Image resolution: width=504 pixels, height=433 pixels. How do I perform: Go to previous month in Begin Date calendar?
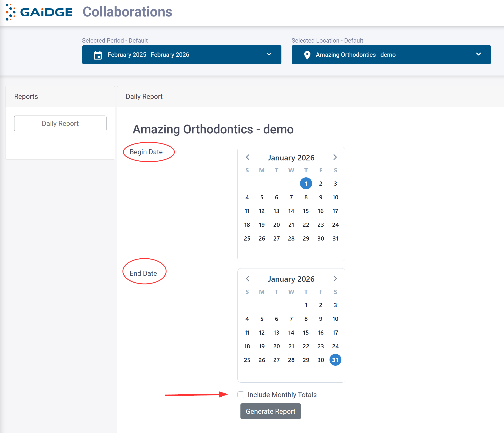click(248, 157)
